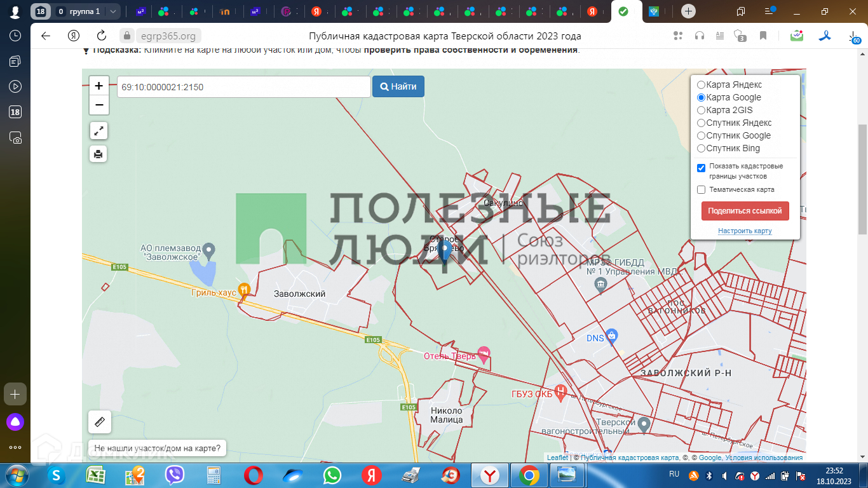Screen dimensions: 868x488
Task: Click the Заволжский settlement label
Action: [299, 294]
